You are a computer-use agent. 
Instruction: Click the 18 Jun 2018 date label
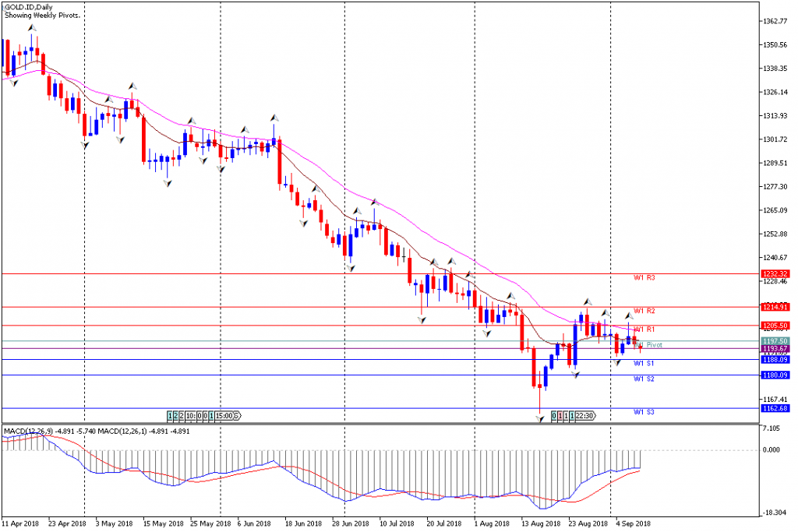click(x=304, y=523)
